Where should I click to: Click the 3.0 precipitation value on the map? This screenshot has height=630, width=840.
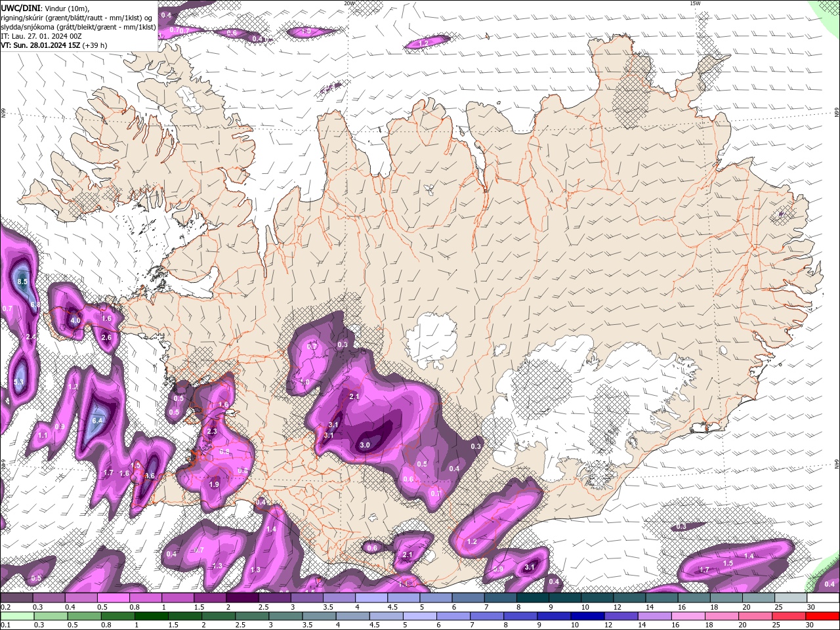point(365,445)
